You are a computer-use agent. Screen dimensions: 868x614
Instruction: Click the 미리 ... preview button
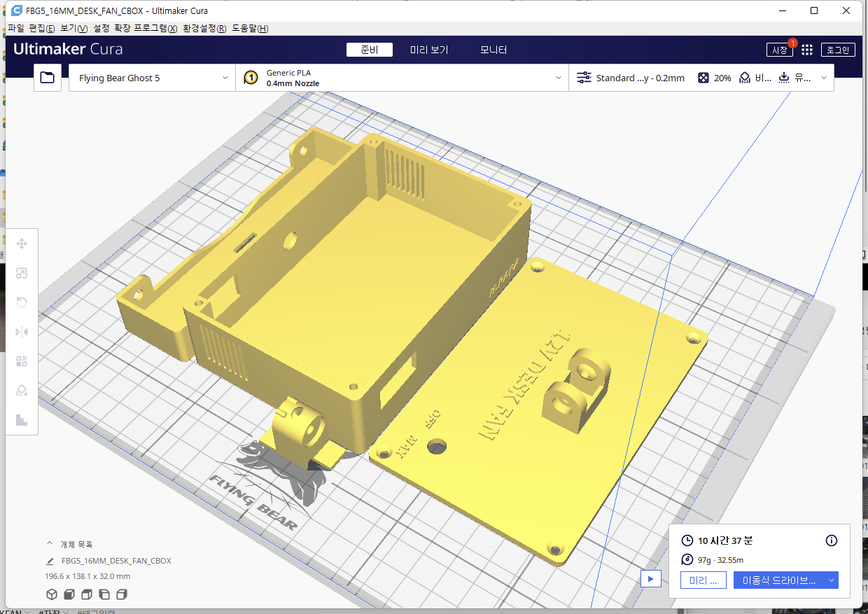[703, 580]
